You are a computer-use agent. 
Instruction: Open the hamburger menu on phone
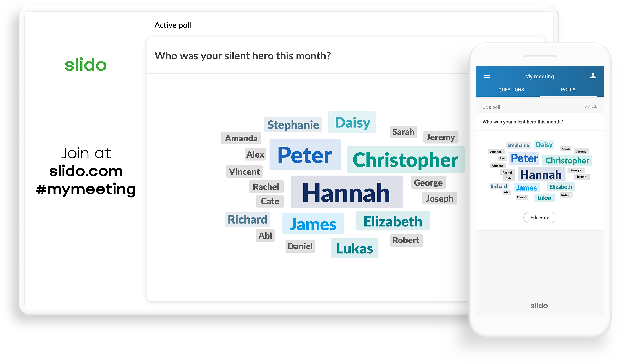point(486,76)
